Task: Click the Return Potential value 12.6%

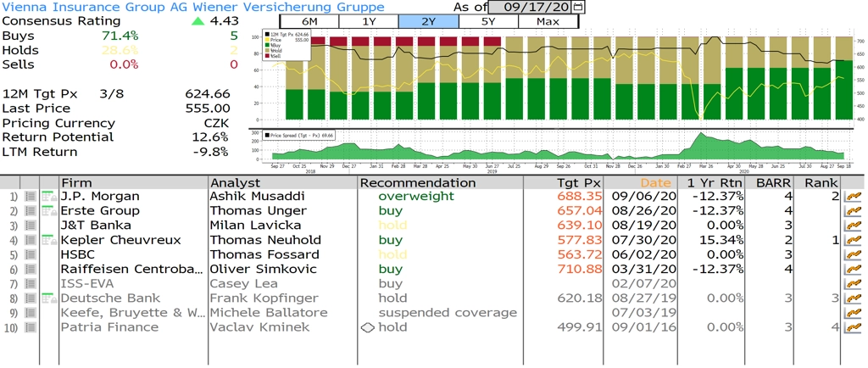Action: [x=210, y=137]
